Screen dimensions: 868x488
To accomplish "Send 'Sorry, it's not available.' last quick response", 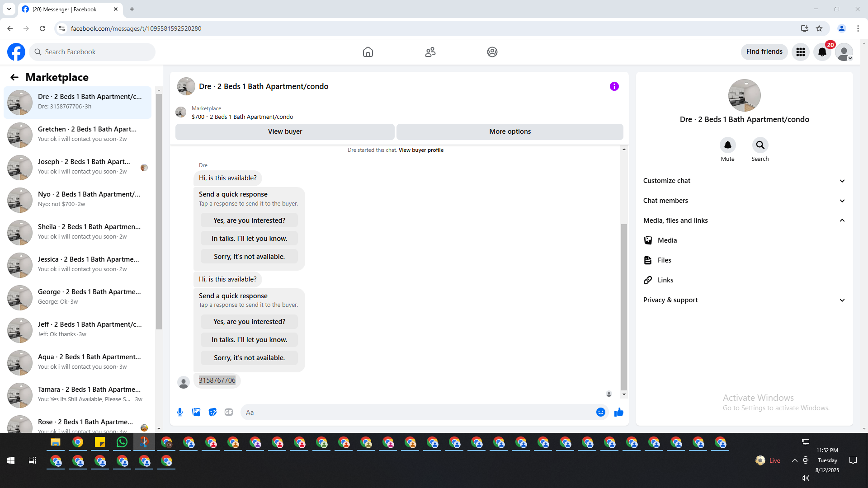I will pos(249,358).
